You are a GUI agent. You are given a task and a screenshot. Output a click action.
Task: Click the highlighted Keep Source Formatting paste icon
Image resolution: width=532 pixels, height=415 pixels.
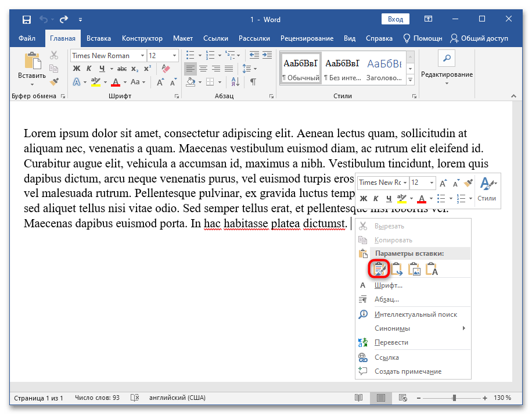[379, 269]
